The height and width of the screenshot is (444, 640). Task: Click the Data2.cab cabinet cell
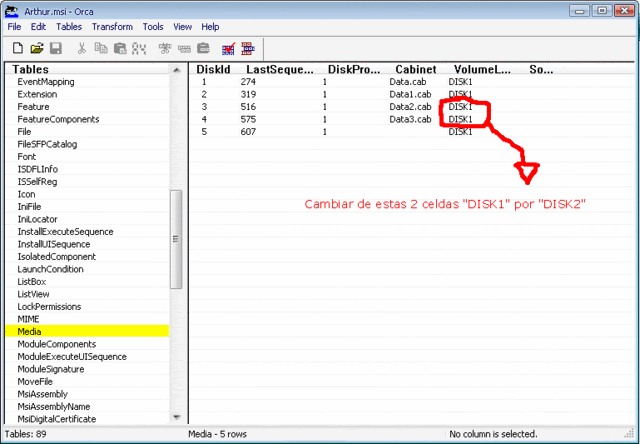pyautogui.click(x=410, y=107)
